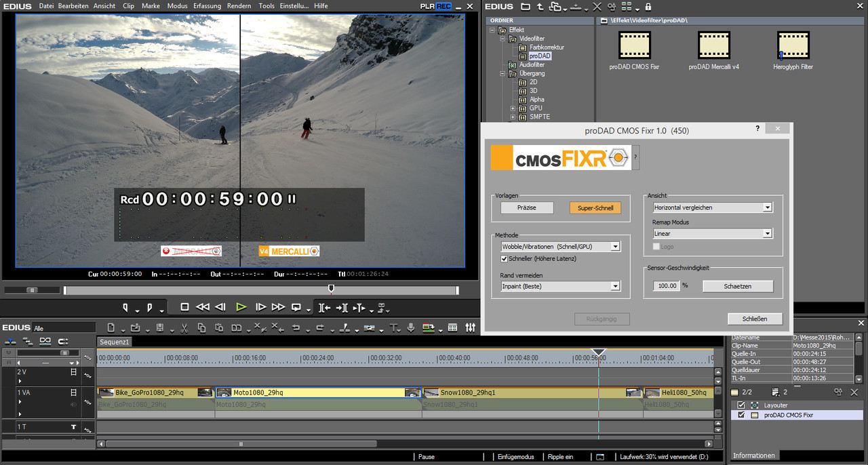Set the Out point marker
Screen dimensions: 868x465
(150, 308)
